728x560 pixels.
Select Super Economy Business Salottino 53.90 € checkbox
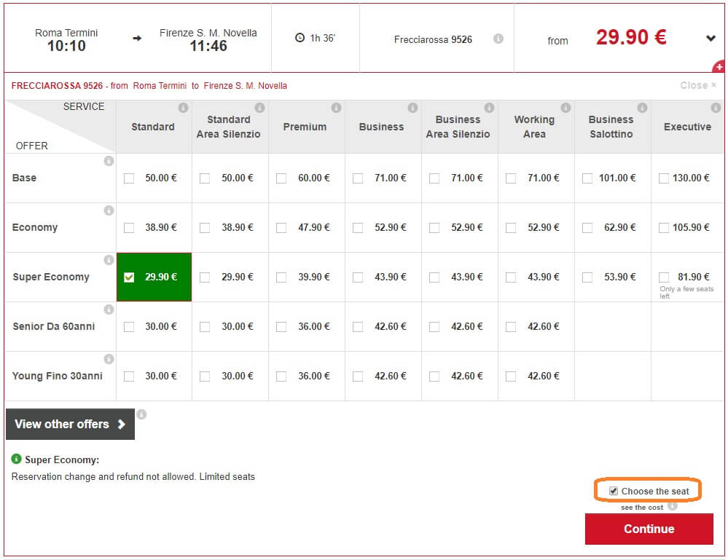tap(587, 277)
